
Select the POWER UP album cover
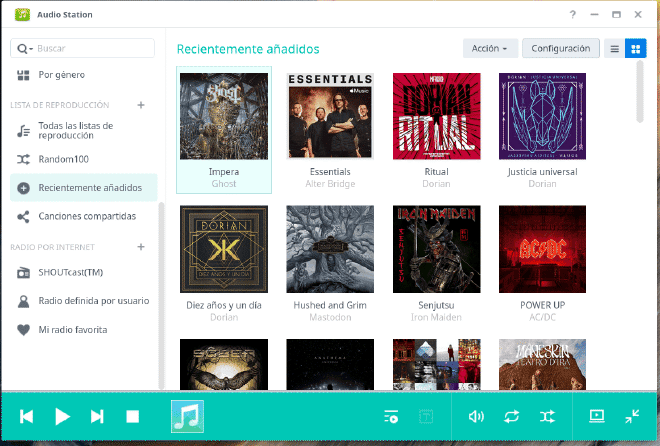point(543,249)
